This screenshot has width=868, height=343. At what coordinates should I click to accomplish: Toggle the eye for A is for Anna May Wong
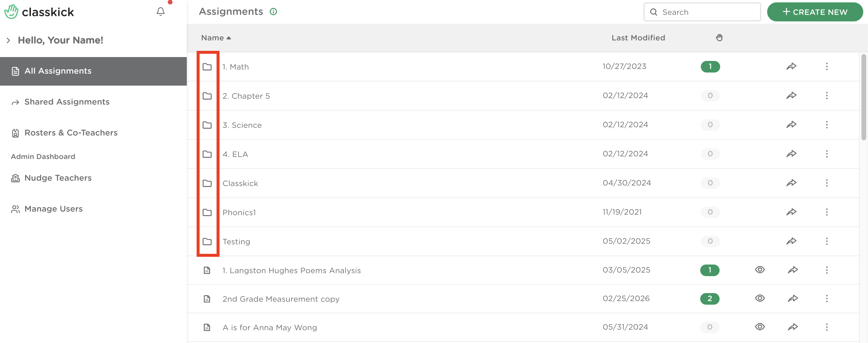pyautogui.click(x=760, y=327)
